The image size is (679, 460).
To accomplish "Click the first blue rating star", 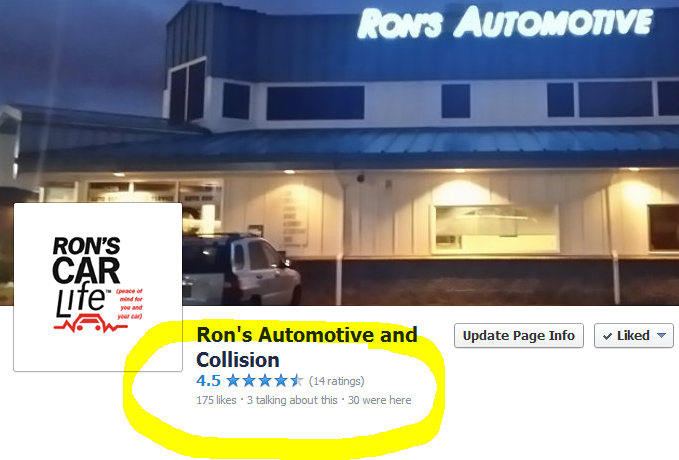I will [233, 381].
